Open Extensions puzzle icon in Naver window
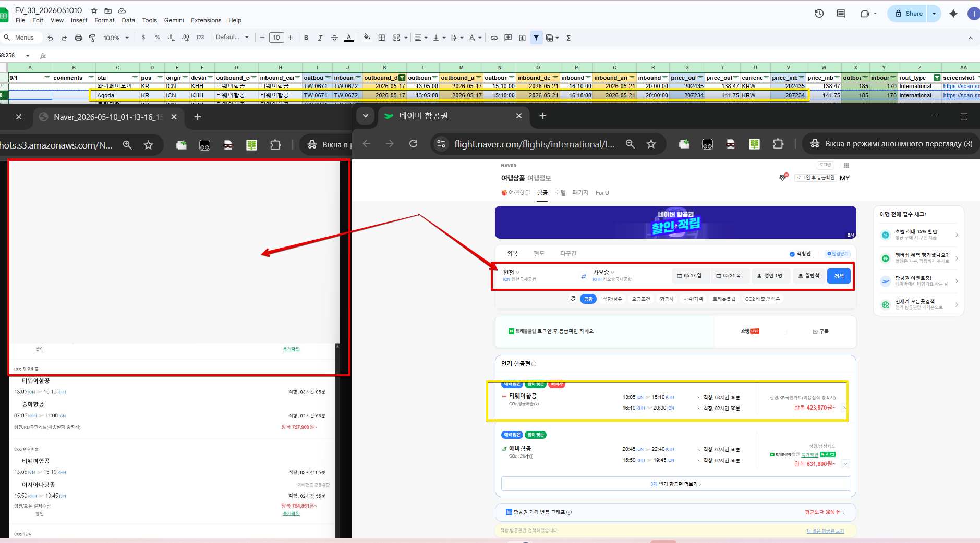 point(778,144)
